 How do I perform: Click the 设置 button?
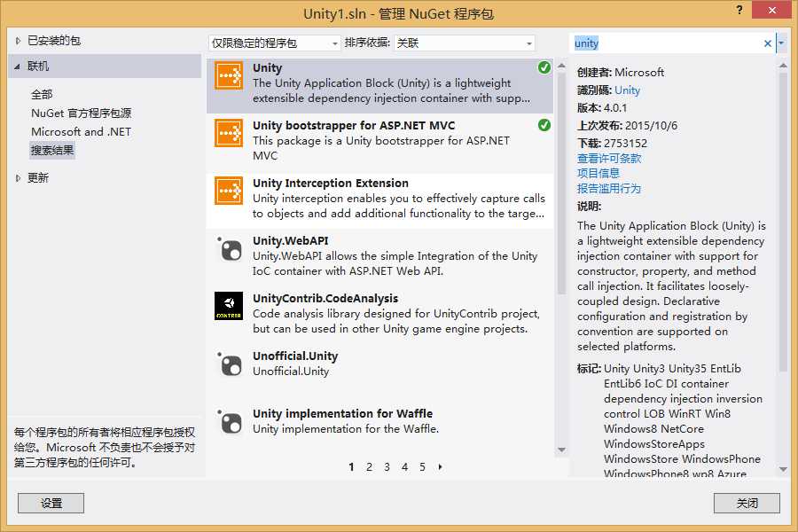(51, 503)
